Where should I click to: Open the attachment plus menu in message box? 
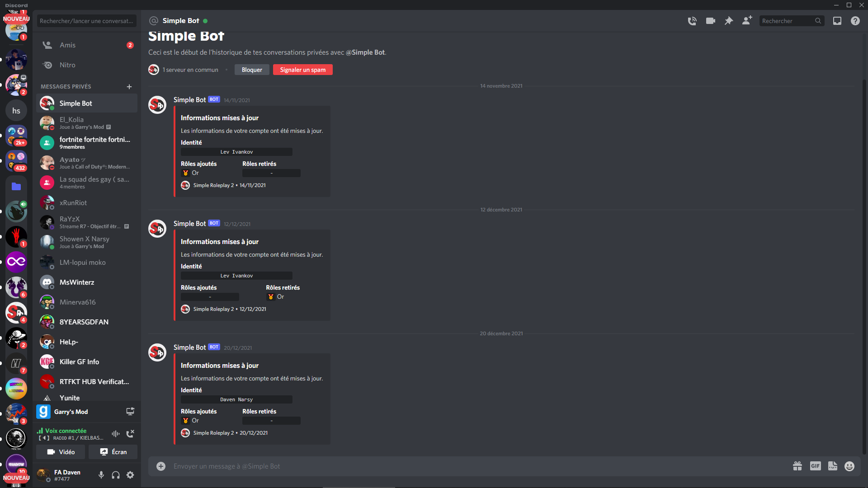coord(161,466)
